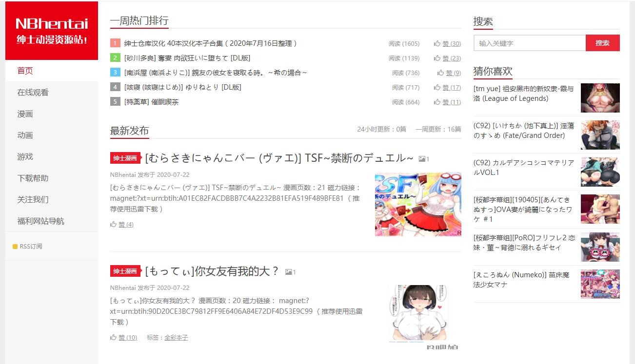Go to 在线观看 in the sidebar

point(33,93)
